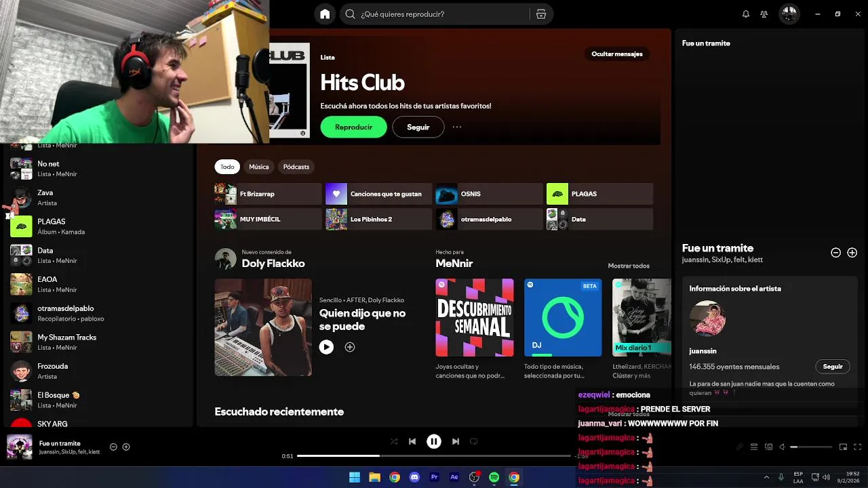Click Mostrar todos beside MeNnir
868x488 pixels.
click(x=629, y=266)
